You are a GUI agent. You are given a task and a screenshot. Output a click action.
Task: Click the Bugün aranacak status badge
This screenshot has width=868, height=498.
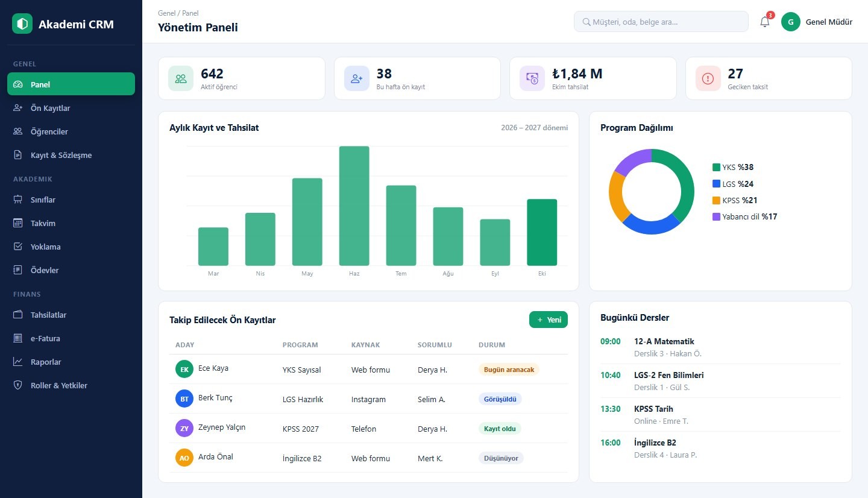(x=509, y=370)
